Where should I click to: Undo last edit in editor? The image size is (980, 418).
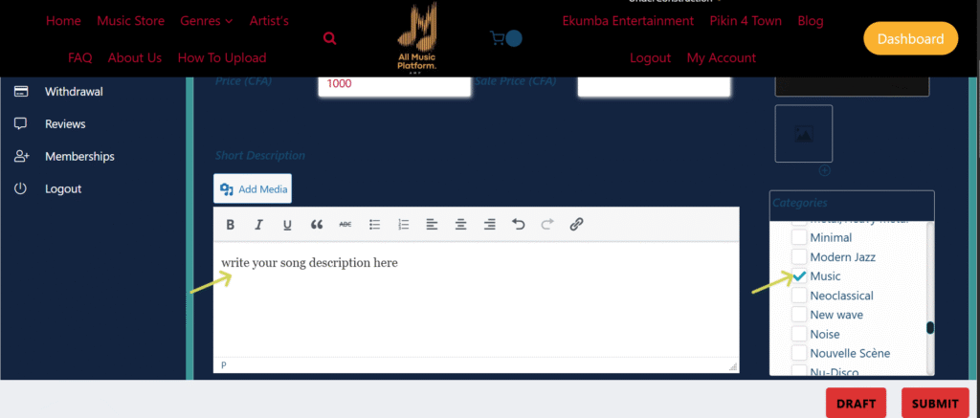(x=519, y=225)
